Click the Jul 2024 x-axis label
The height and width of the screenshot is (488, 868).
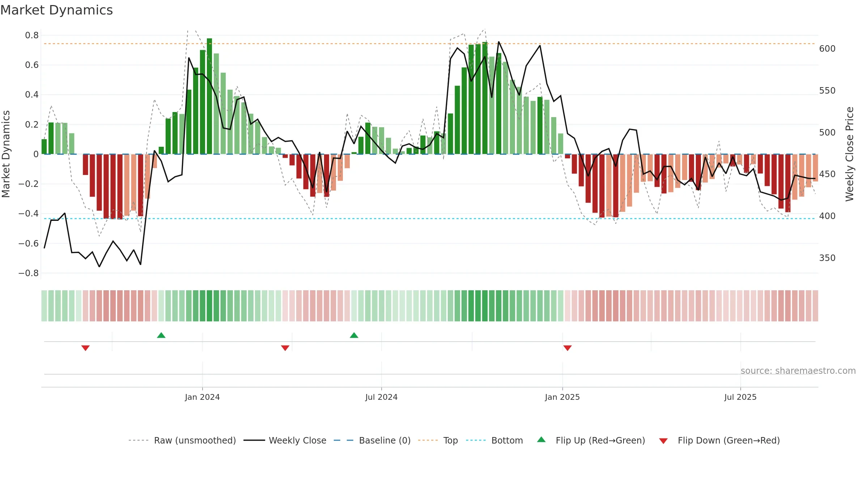381,397
